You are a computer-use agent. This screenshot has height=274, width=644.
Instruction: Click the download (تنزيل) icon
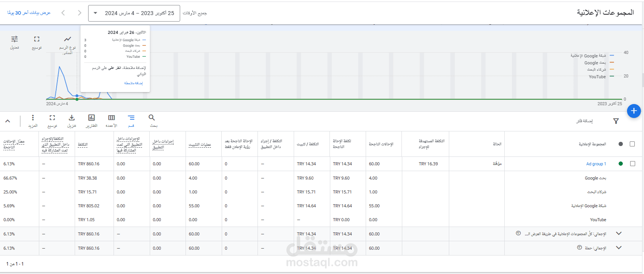72,118
